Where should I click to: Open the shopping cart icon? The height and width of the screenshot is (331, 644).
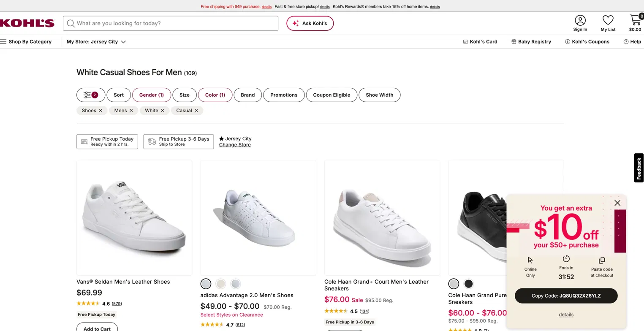tap(636, 20)
